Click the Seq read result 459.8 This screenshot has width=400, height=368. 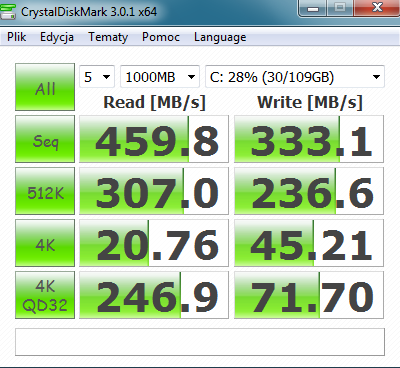pos(154,139)
